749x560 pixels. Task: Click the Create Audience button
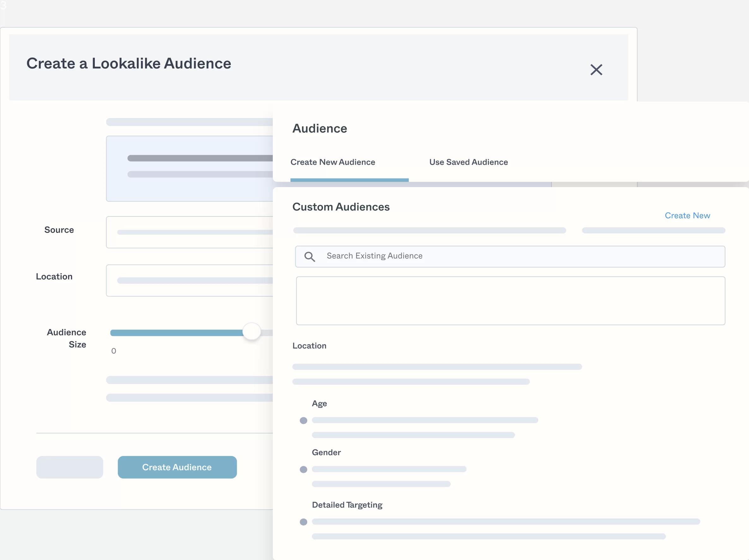(177, 467)
